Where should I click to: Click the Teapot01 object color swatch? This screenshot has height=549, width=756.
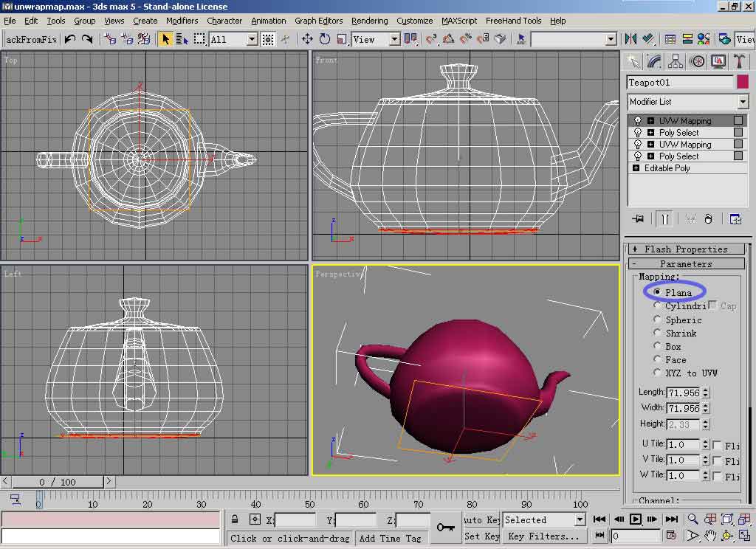coord(742,83)
